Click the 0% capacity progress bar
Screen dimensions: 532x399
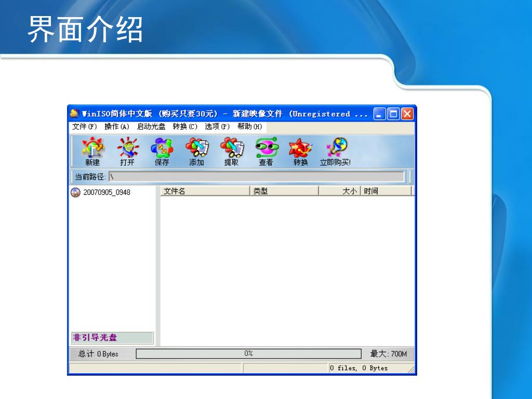(x=249, y=354)
